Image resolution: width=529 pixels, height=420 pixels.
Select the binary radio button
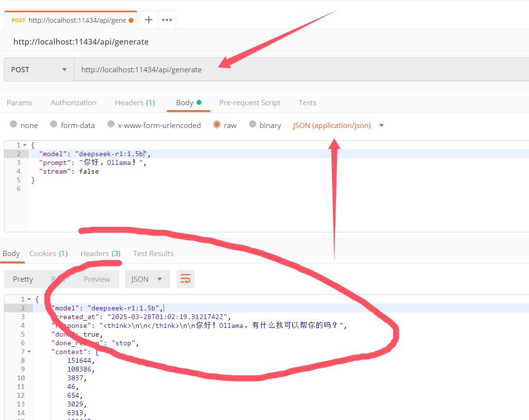(x=252, y=124)
